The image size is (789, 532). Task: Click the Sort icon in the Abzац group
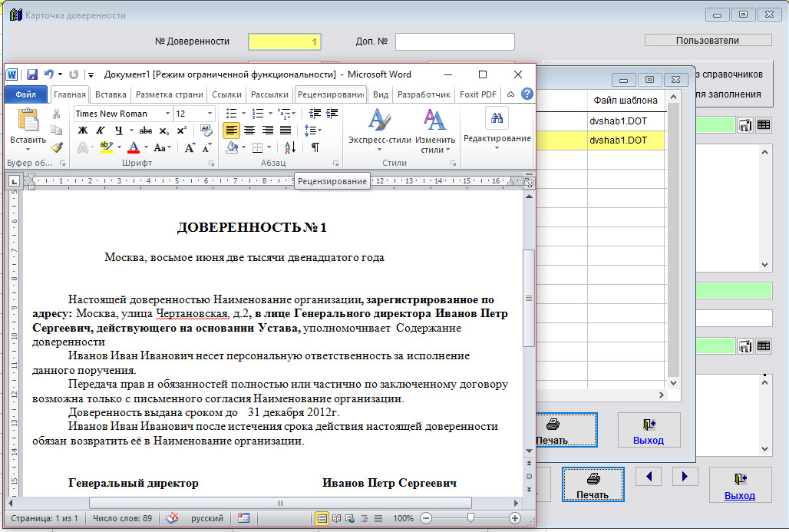coord(289,147)
